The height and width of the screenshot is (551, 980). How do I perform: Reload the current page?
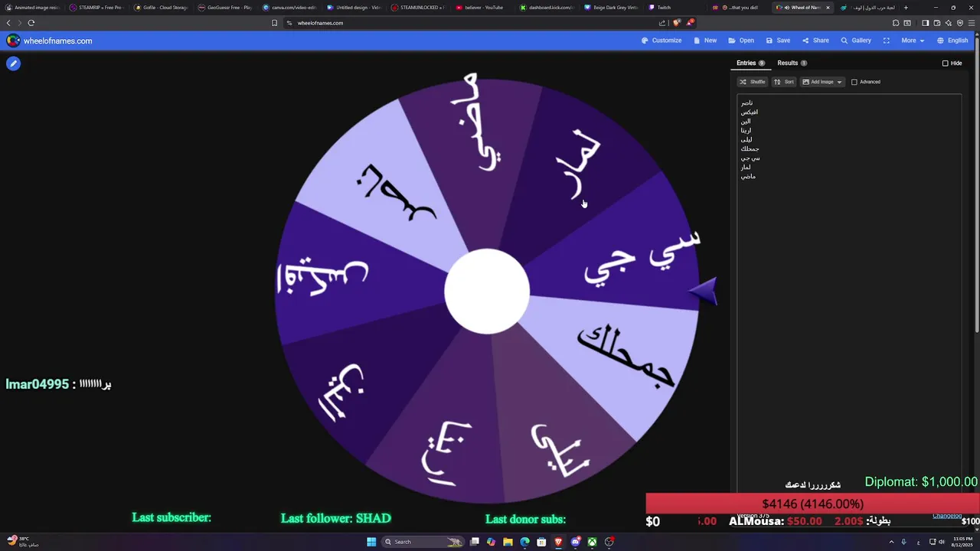click(x=31, y=23)
